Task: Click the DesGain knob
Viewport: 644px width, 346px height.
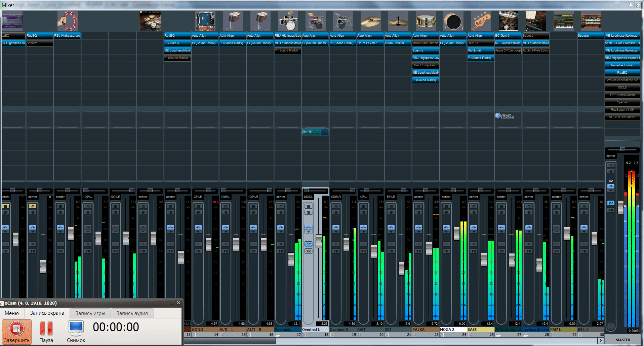Action: (498, 116)
